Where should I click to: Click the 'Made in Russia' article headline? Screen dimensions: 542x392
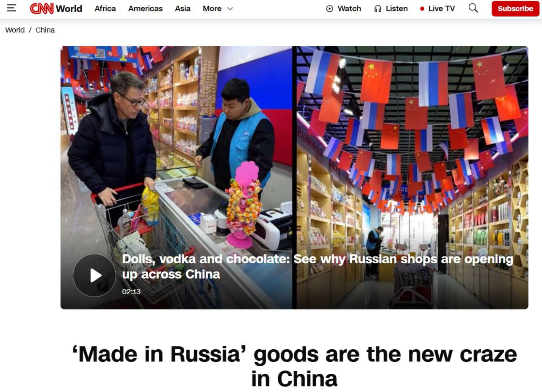294,366
